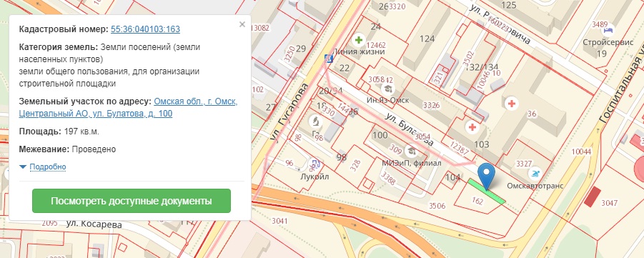Click building number 29
The image size is (644, 258).
click(301, 49)
